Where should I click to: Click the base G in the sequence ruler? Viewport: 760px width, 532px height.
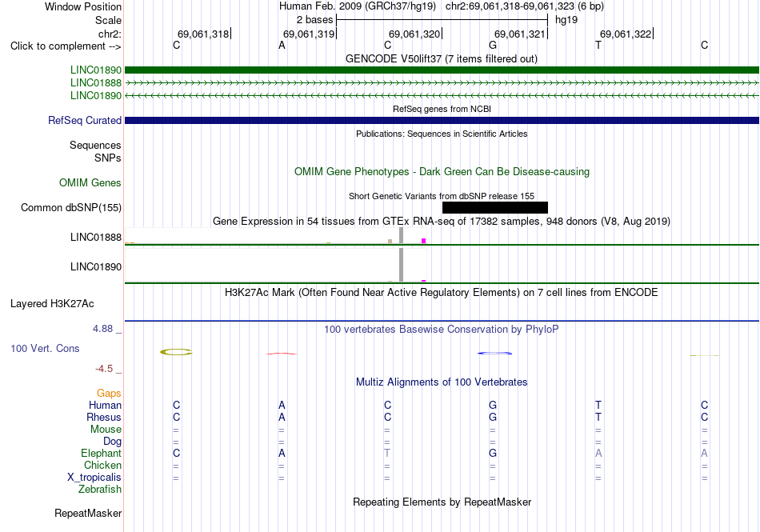493,46
